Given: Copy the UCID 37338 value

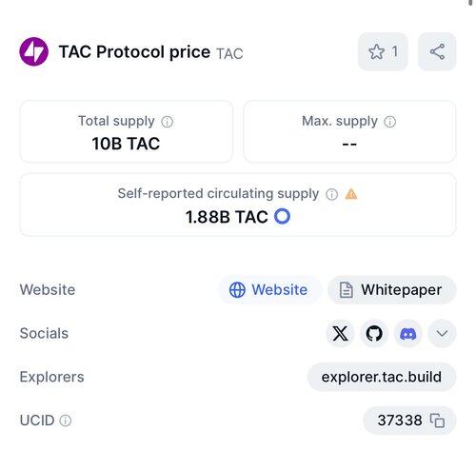Looking at the screenshot, I should pos(437,421).
